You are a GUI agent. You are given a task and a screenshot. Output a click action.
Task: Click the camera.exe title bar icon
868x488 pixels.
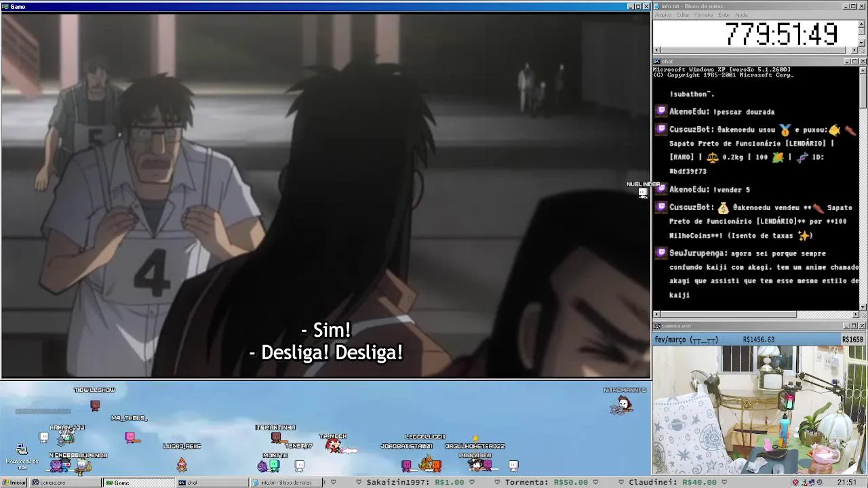tap(657, 326)
